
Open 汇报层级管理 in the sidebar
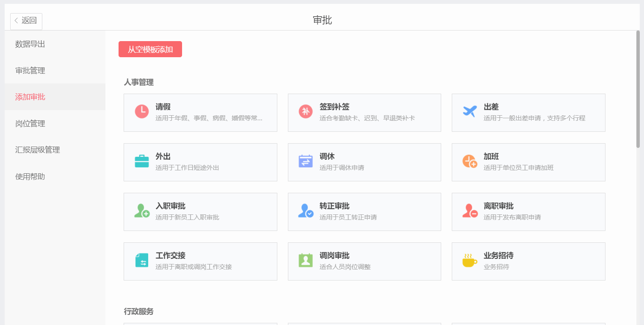click(x=55, y=150)
